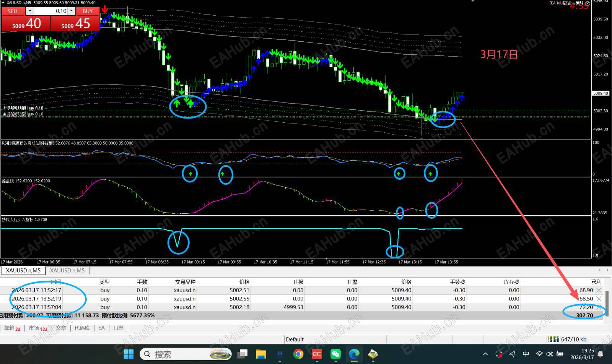This screenshot has width=612, height=364.
Task: Open the 代码库 tab
Action: tap(82, 328)
